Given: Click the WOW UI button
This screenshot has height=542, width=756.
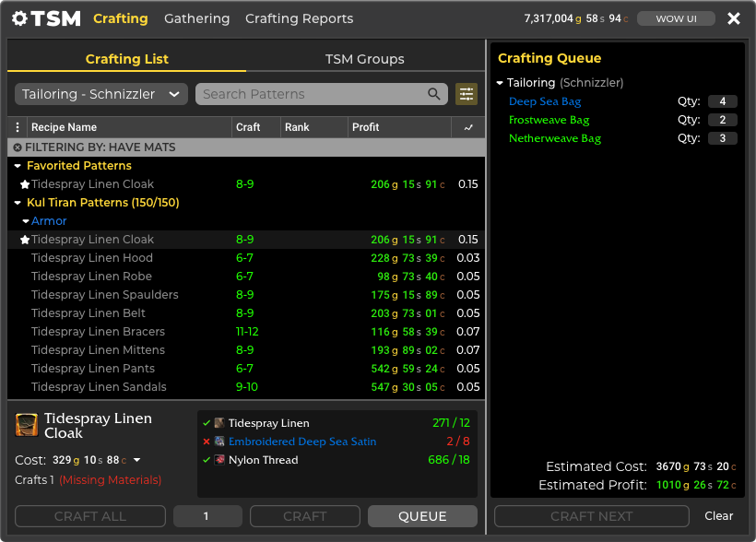Looking at the screenshot, I should click(x=676, y=18).
